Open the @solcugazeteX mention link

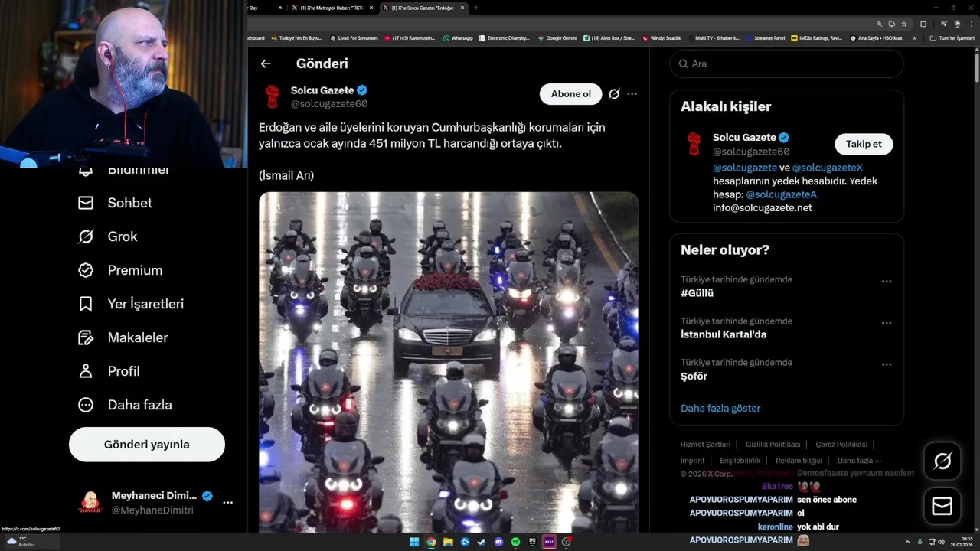pos(828,168)
